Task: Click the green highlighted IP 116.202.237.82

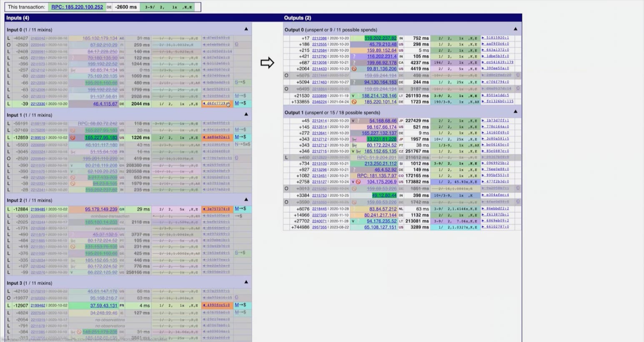Action: coord(381,38)
